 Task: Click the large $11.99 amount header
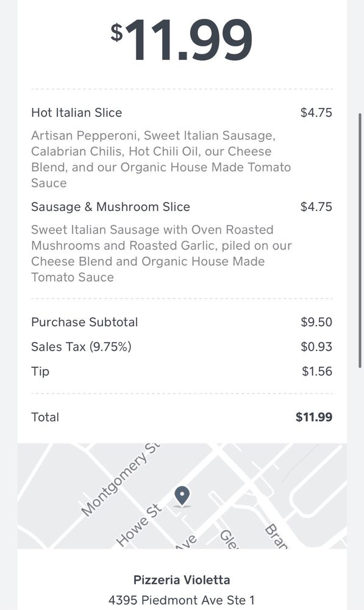point(182,40)
